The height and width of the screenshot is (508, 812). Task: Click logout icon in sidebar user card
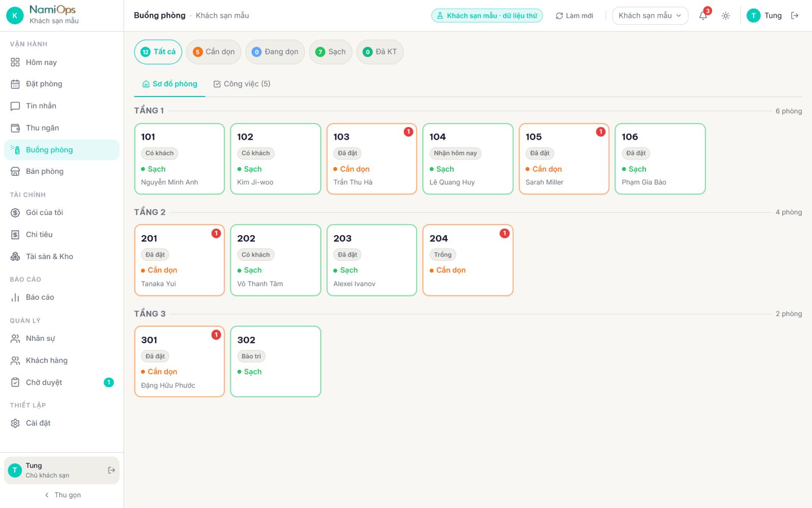pyautogui.click(x=111, y=470)
